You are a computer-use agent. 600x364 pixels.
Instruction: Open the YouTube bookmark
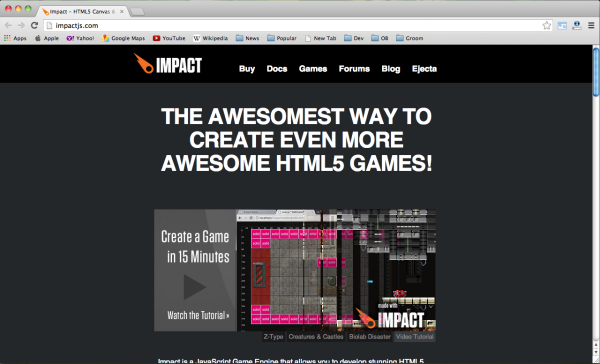point(169,38)
